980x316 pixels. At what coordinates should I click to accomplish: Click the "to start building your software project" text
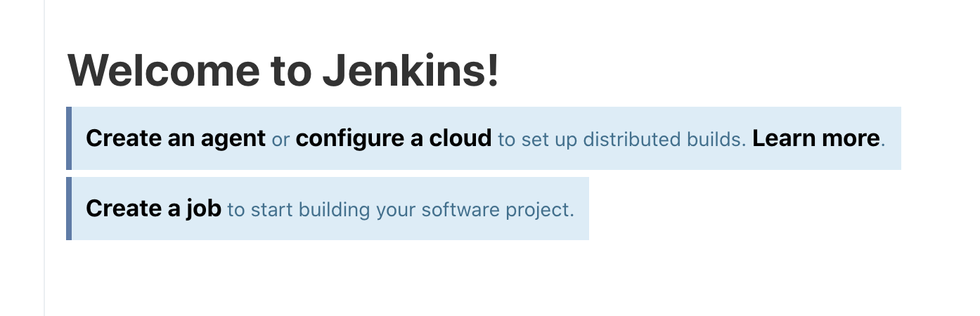click(400, 209)
